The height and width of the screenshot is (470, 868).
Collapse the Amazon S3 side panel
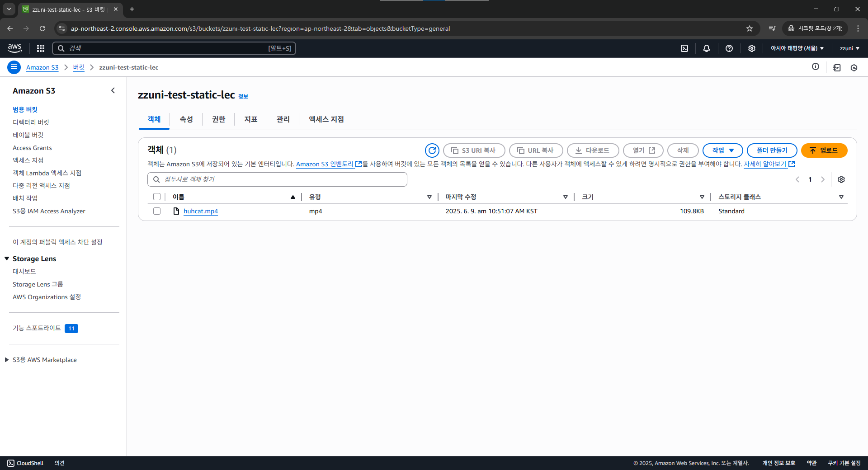click(113, 90)
